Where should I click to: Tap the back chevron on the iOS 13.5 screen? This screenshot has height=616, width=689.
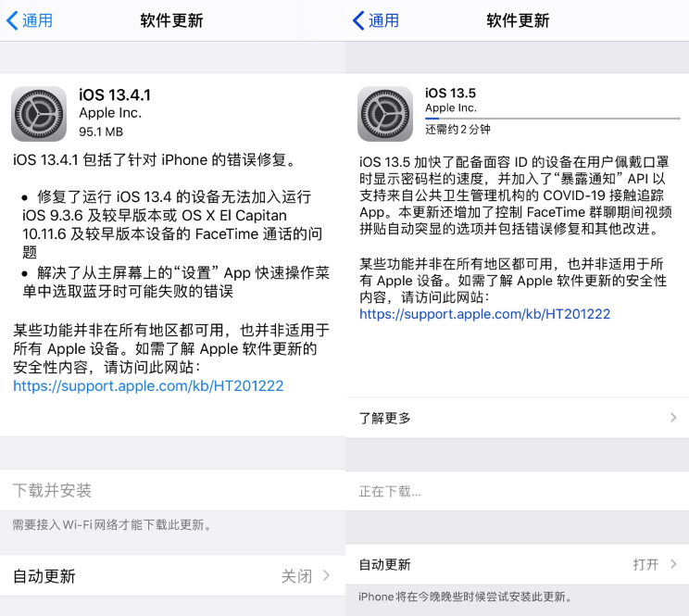358,20
